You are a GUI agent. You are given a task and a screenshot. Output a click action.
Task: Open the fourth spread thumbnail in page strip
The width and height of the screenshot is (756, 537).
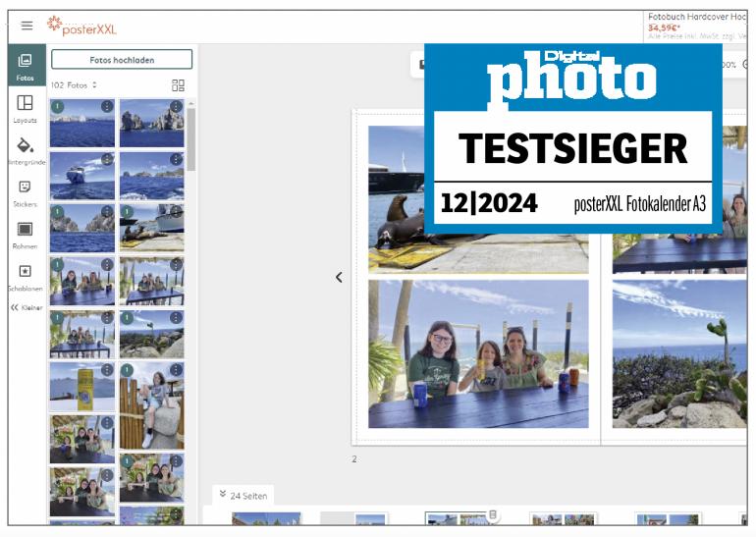click(x=564, y=519)
